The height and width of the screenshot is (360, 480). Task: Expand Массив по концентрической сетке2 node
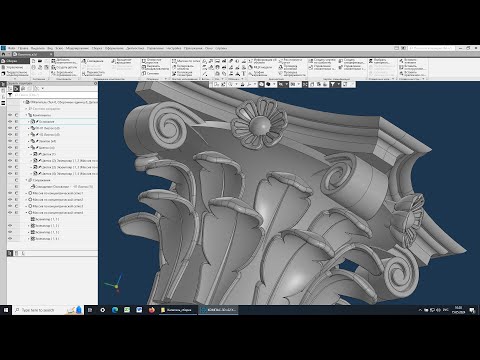[26, 199]
